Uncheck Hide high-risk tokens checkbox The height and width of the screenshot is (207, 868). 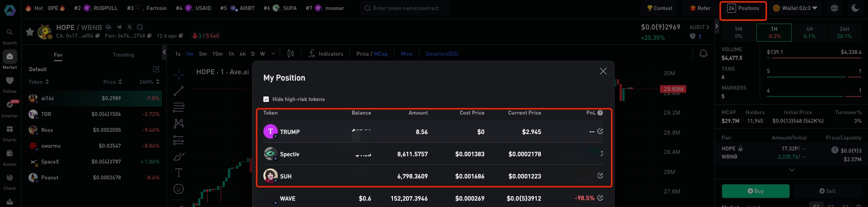tap(266, 99)
